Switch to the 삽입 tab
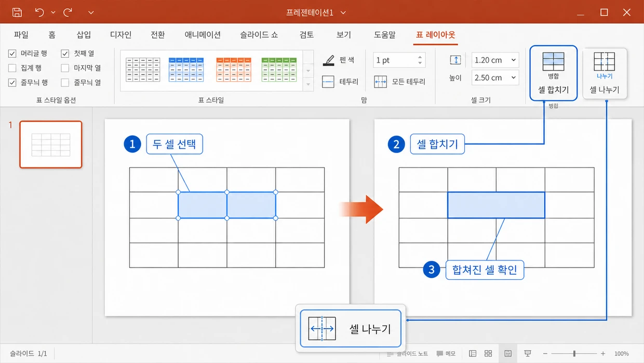 pos(84,35)
